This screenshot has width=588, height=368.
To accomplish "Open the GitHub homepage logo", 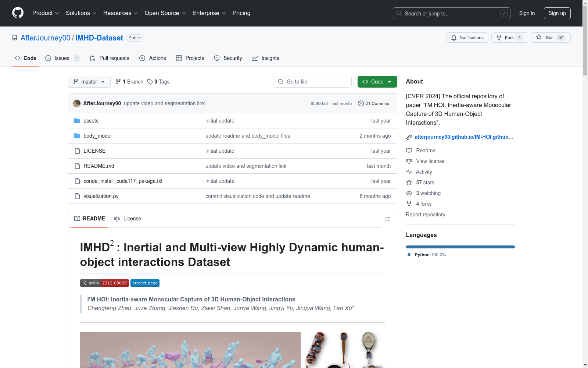I will [x=18, y=13].
